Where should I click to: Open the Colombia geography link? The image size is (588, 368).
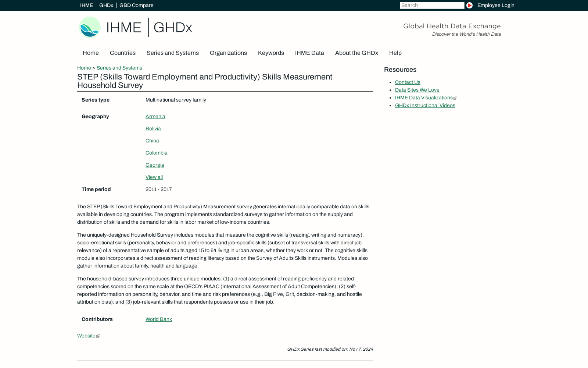[x=157, y=153]
